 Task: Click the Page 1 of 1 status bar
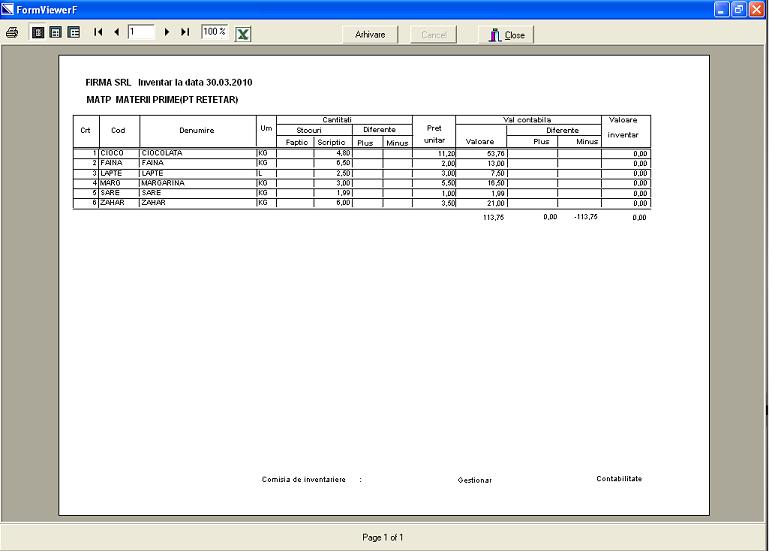pyautogui.click(x=383, y=537)
